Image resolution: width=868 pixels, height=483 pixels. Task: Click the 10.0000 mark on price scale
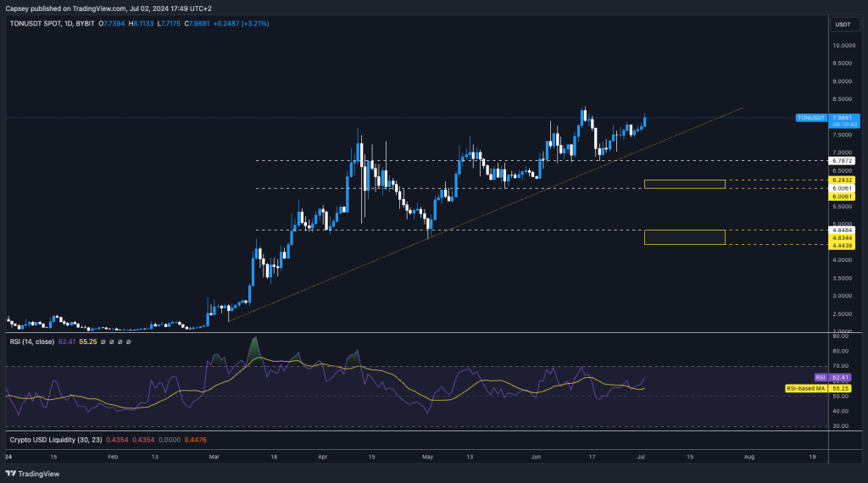[x=843, y=46]
